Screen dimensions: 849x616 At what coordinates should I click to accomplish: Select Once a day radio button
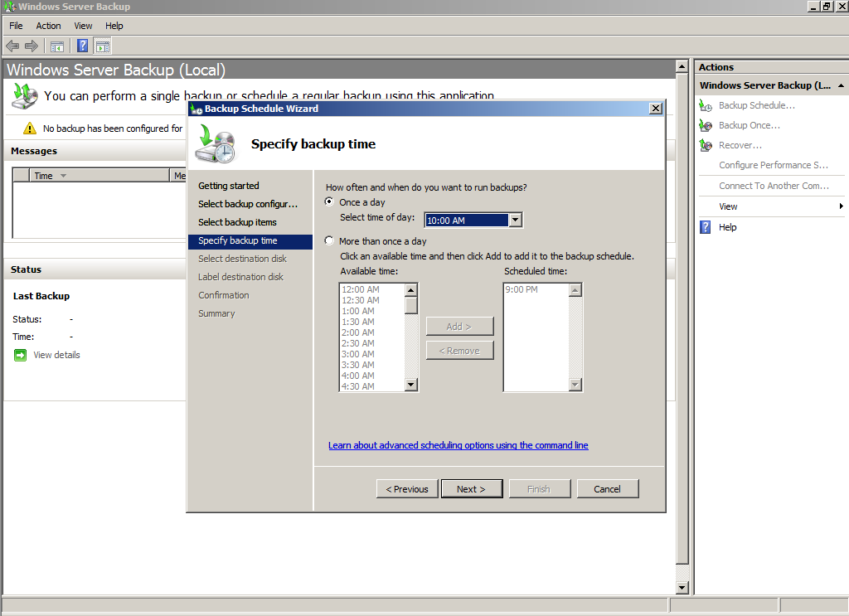[329, 201]
